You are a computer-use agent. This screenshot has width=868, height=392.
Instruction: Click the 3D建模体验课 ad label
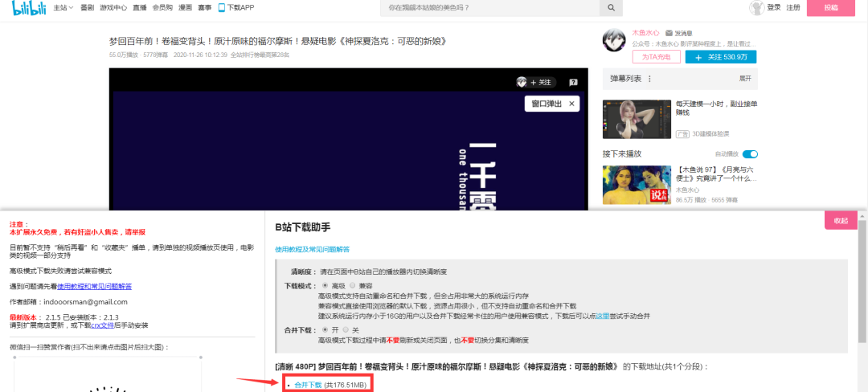[710, 134]
